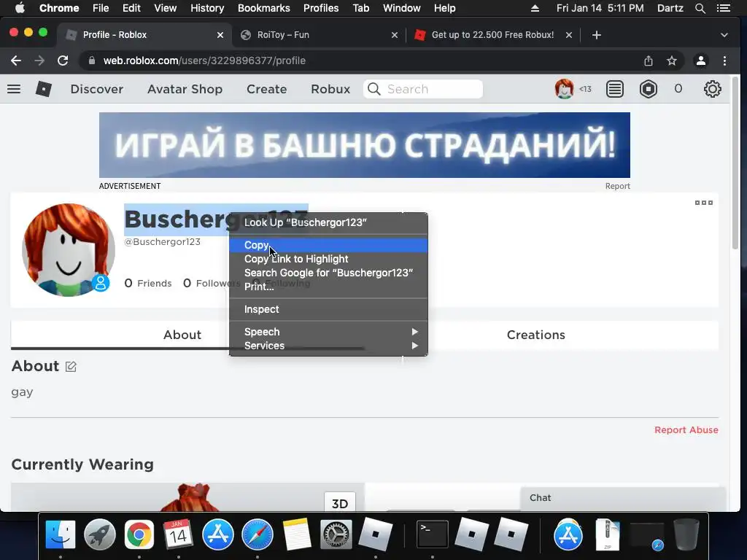747x560 pixels.
Task: Open Control Center list icon in menu bar
Action: click(x=723, y=8)
